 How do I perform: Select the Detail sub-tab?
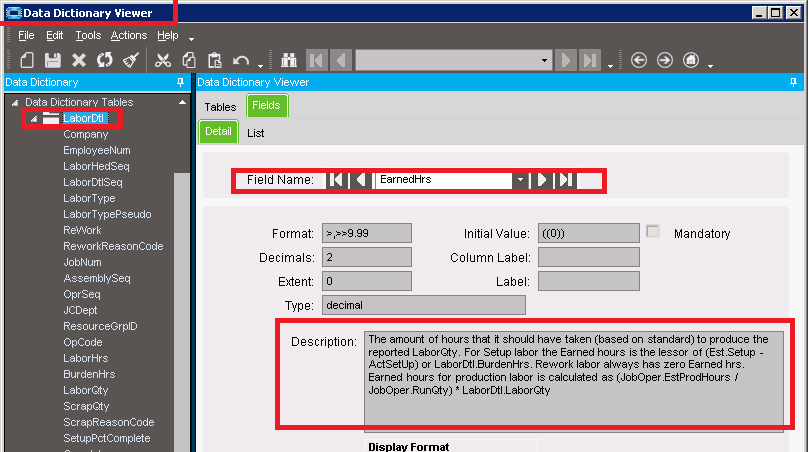pyautogui.click(x=218, y=131)
